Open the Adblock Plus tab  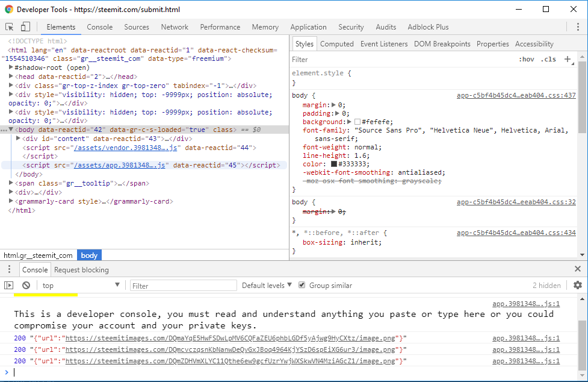429,27
